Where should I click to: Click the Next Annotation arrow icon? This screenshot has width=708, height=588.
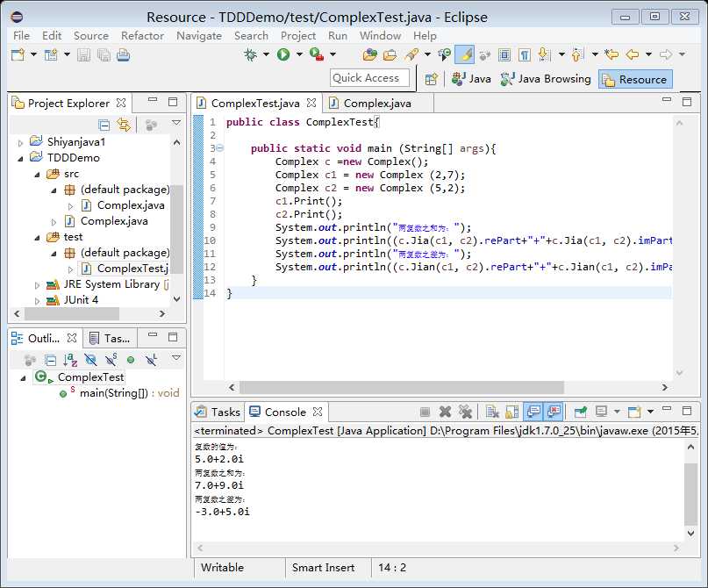click(544, 54)
